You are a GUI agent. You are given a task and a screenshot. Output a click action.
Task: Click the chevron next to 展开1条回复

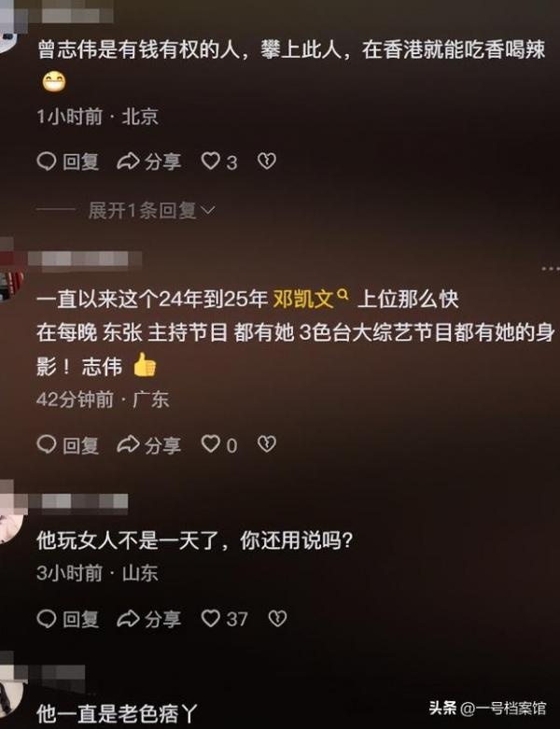[207, 211]
